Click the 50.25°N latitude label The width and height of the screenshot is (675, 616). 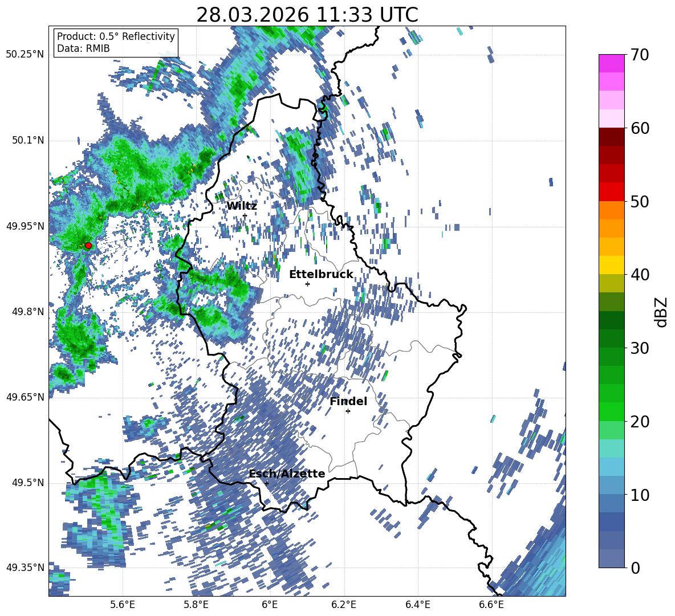[x=25, y=55]
